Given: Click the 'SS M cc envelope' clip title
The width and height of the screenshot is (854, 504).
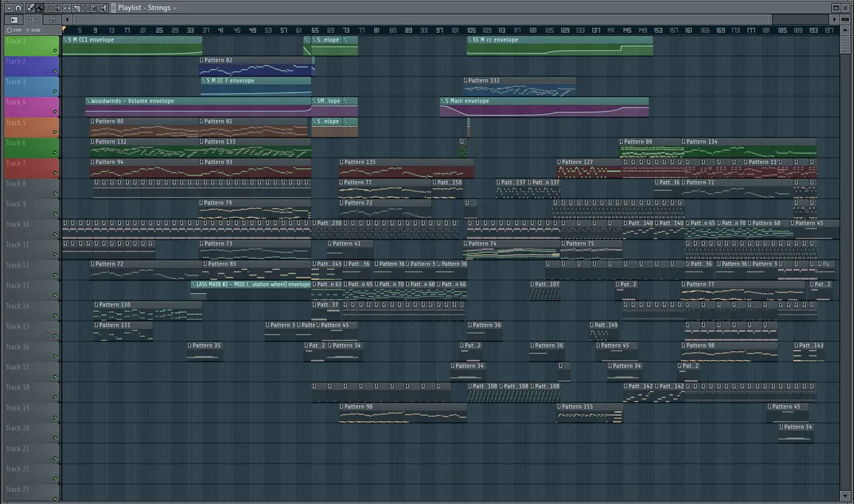Looking at the screenshot, I should pos(495,40).
